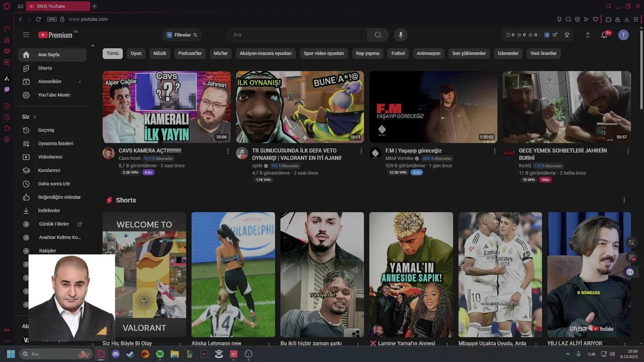Launch Spotify from the taskbar

160,354
